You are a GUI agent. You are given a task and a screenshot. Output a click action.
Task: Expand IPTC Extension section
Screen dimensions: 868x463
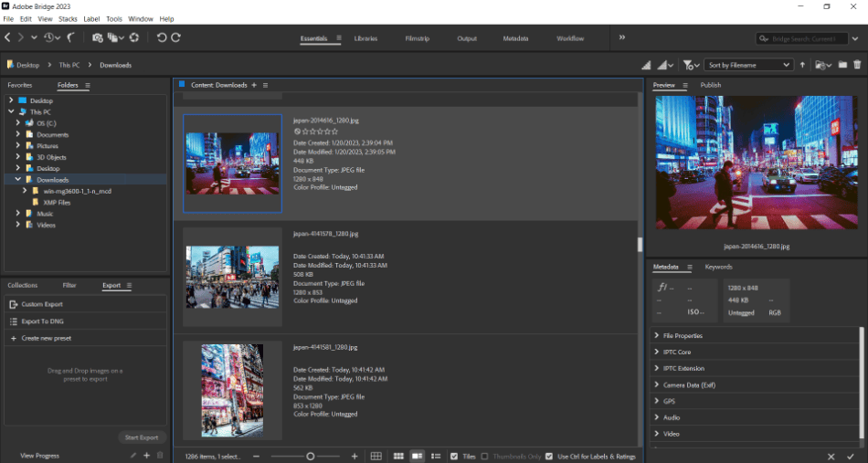tap(657, 368)
